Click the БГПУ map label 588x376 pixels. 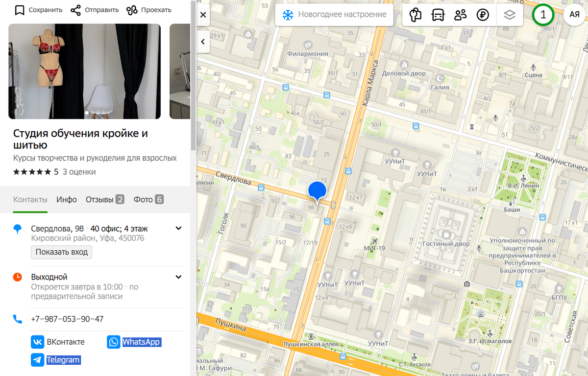[x=559, y=297]
